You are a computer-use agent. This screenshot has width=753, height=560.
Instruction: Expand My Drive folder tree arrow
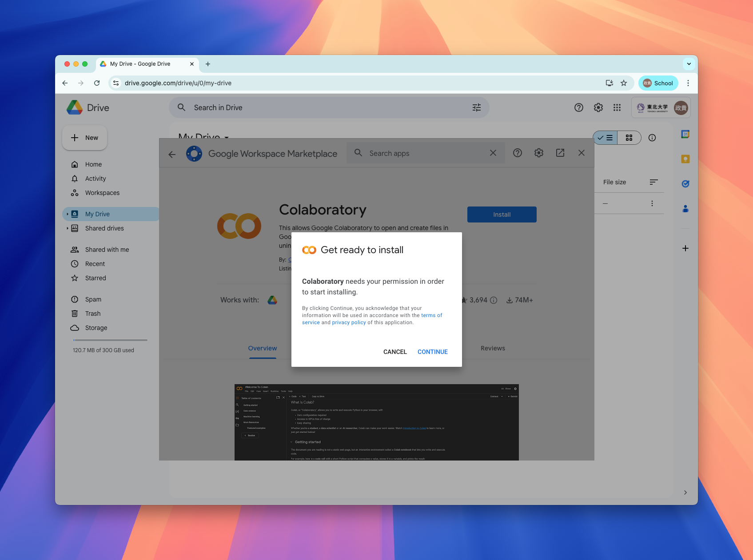[68, 214]
